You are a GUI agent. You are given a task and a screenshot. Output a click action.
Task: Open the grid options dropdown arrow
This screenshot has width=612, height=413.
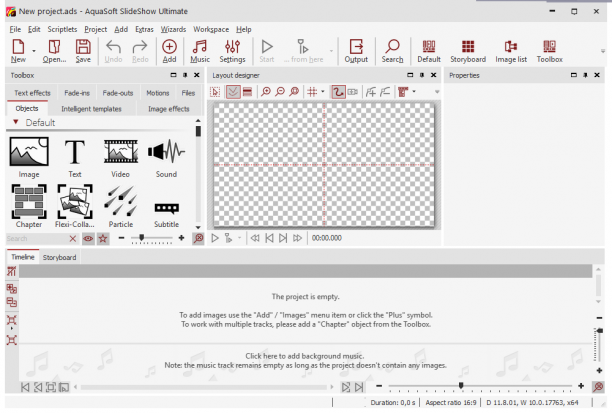[323, 92]
